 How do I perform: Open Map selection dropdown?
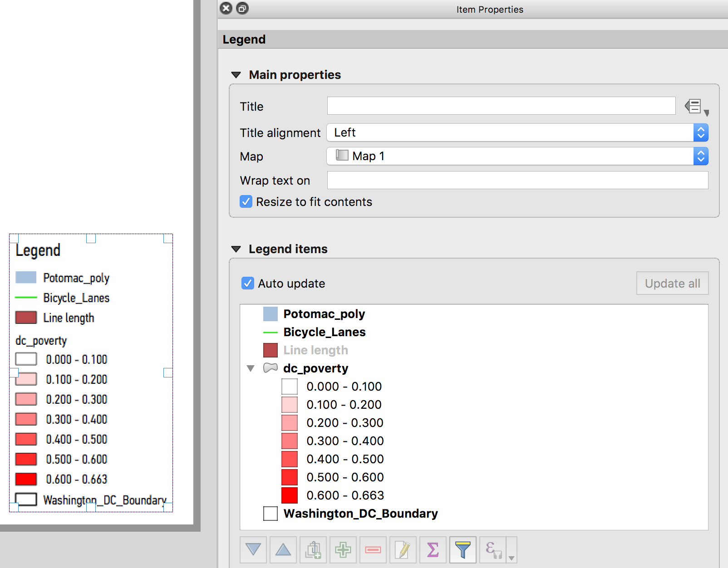point(517,156)
